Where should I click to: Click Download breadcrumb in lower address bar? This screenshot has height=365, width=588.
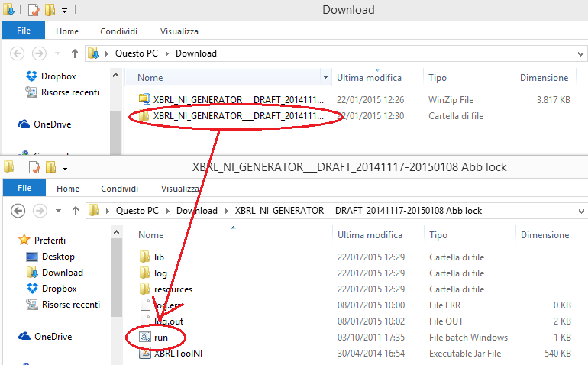point(196,211)
